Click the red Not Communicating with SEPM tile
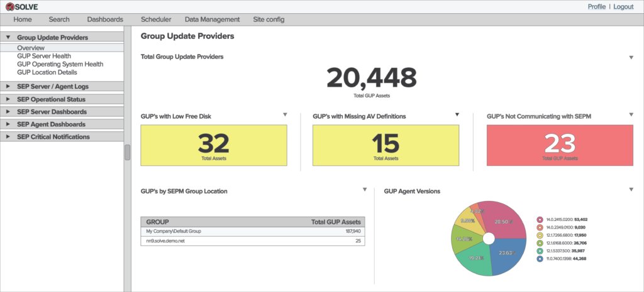 [x=560, y=145]
